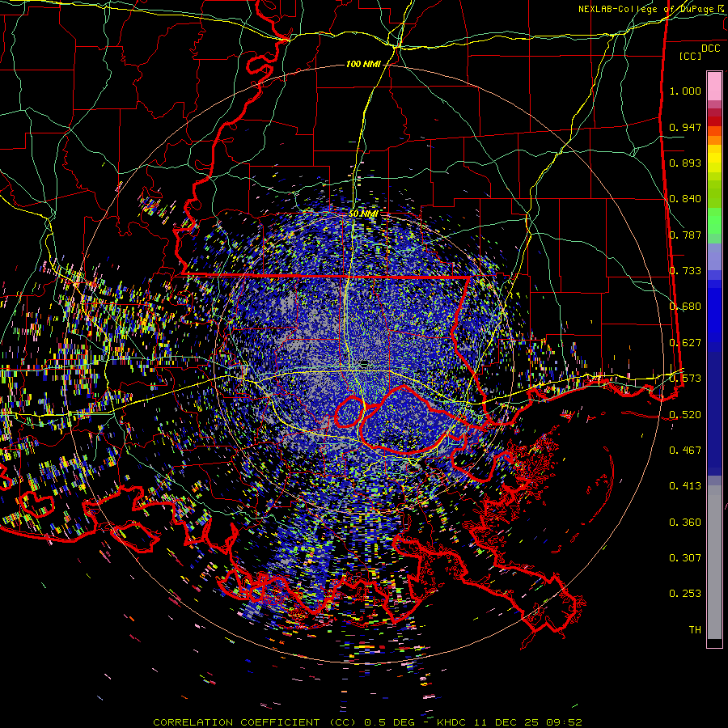The height and width of the screenshot is (728, 728).
Task: Click the 100 NMI range ring label
Action: 363,64
